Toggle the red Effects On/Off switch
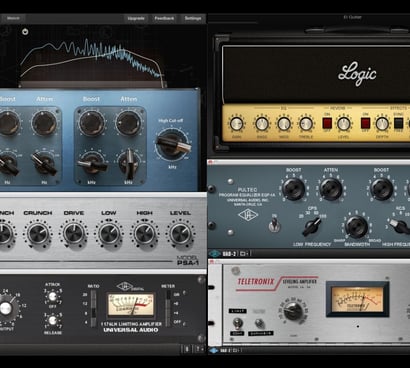The width and height of the screenshot is (410, 368). [x=366, y=123]
